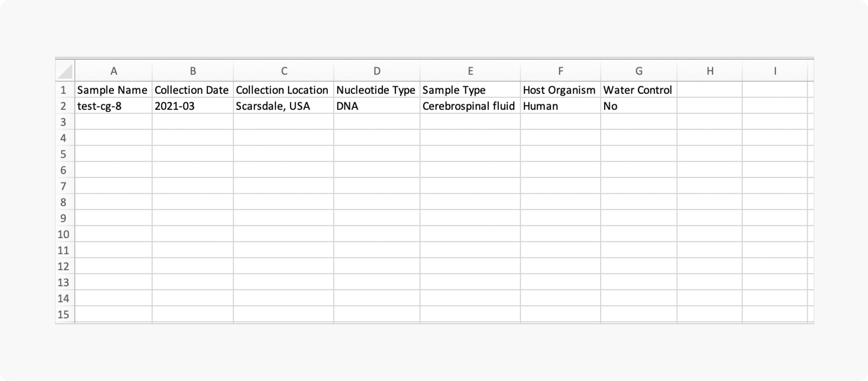This screenshot has width=868, height=381.
Task: Click the Host Organism header cell
Action: 560,90
